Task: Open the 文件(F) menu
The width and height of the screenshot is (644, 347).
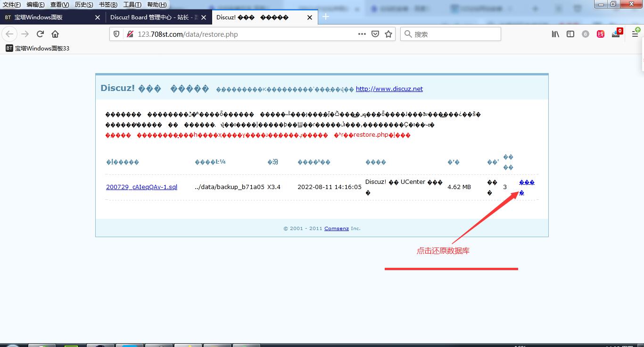Action: click(12, 5)
